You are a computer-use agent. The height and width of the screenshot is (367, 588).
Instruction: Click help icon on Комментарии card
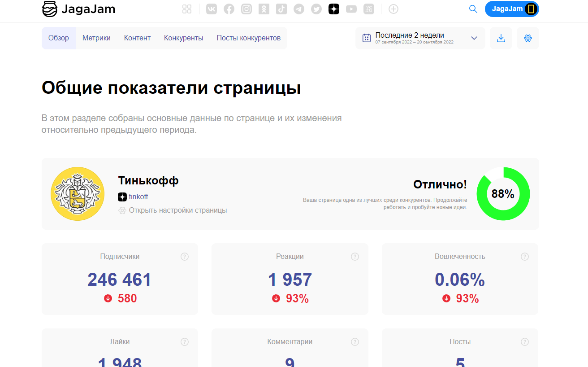click(355, 342)
